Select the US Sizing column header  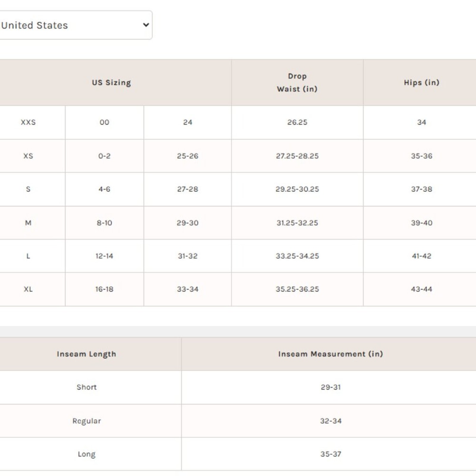point(111,82)
